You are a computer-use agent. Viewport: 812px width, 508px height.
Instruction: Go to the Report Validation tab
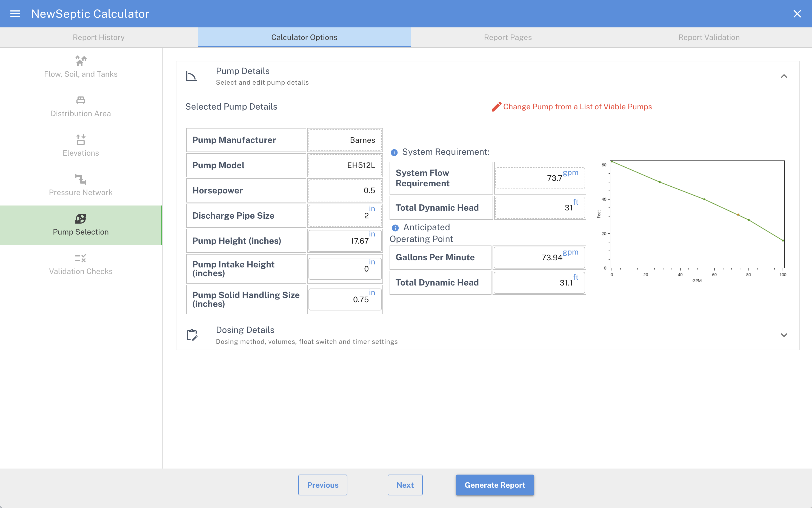tap(709, 37)
